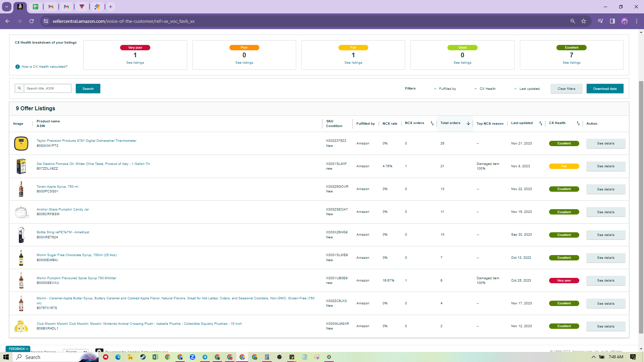
Task: Open Notepad from the taskbar
Action: coord(304,357)
